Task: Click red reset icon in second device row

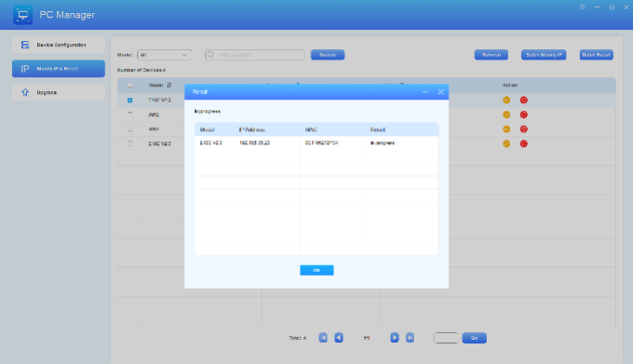Action: point(523,115)
